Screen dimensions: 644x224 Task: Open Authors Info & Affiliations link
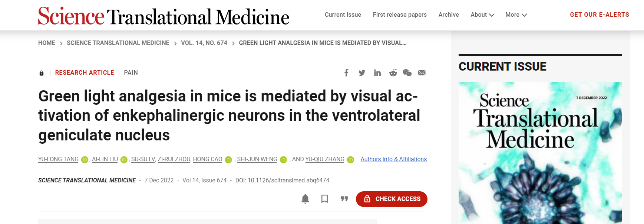pos(393,159)
